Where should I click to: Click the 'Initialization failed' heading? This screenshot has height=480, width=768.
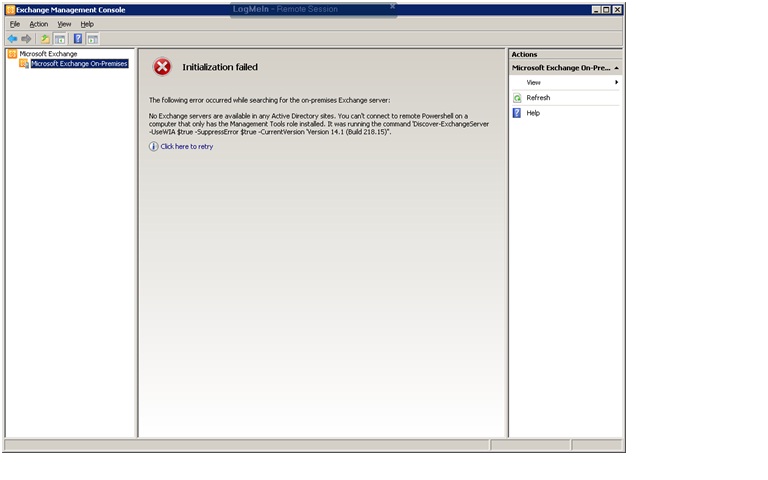pyautogui.click(x=220, y=67)
